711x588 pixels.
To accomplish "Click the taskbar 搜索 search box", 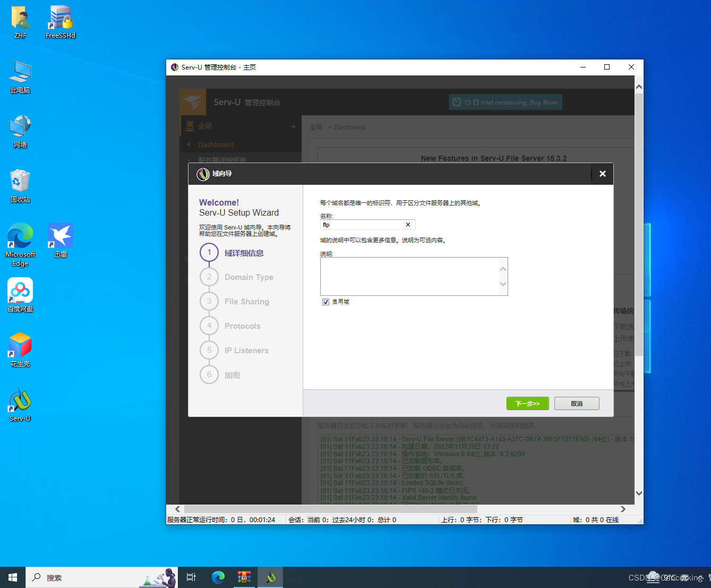I will [101, 577].
